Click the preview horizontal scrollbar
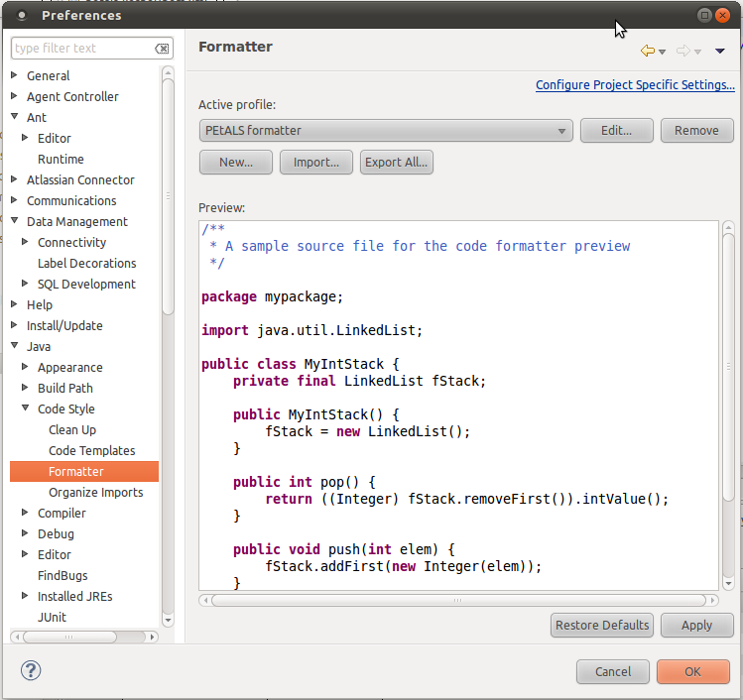 (456, 600)
